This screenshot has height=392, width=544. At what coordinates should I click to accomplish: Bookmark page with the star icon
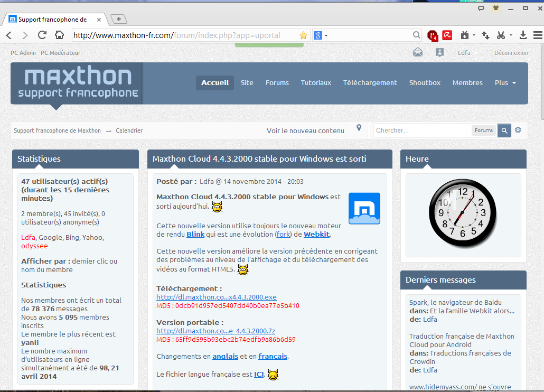[303, 35]
